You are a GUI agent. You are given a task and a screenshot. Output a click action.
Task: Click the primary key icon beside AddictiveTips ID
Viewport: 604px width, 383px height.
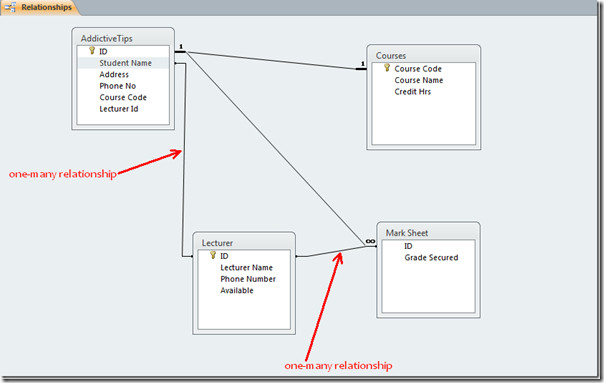point(92,50)
